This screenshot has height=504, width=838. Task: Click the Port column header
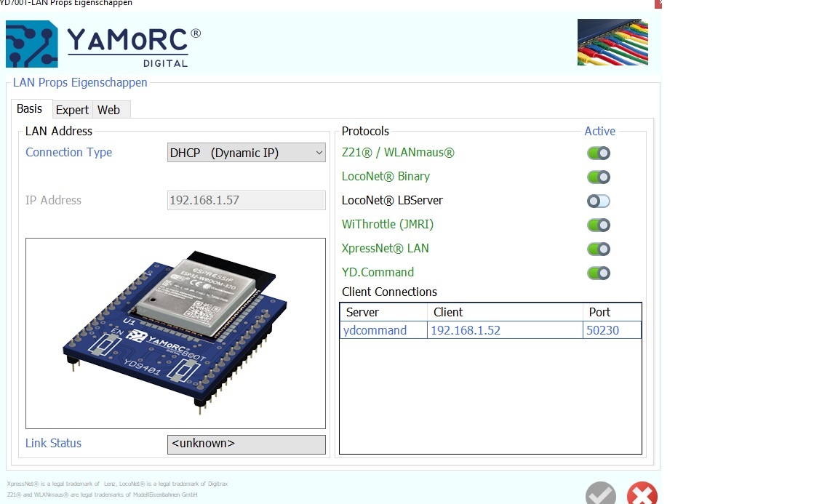tap(612, 312)
